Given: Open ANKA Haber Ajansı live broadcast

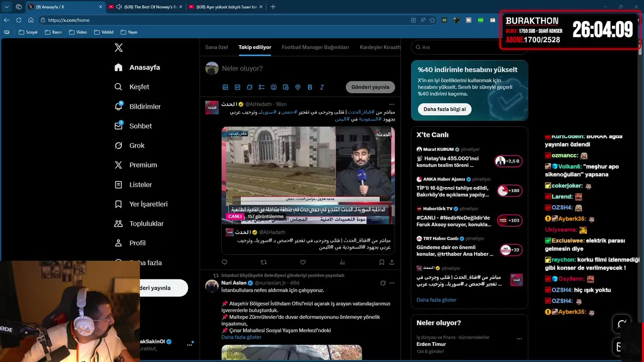Looking at the screenshot, I should click(x=469, y=187).
